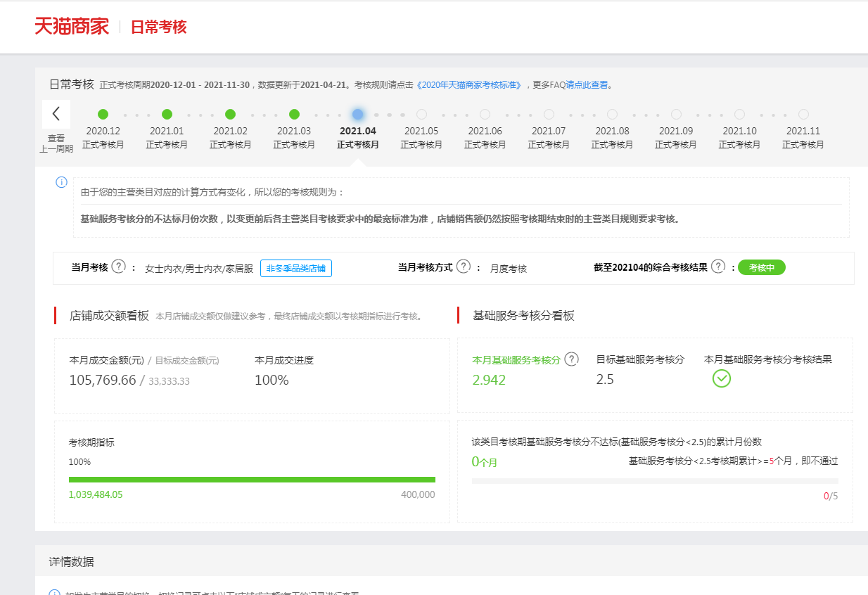Click the blue dot above 2021.04
868x595 pixels.
[x=358, y=114]
